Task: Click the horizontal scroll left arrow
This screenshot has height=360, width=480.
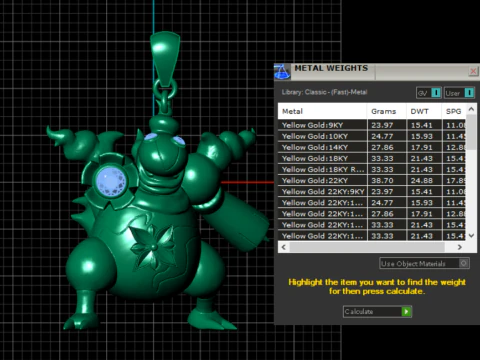Action: point(284,247)
